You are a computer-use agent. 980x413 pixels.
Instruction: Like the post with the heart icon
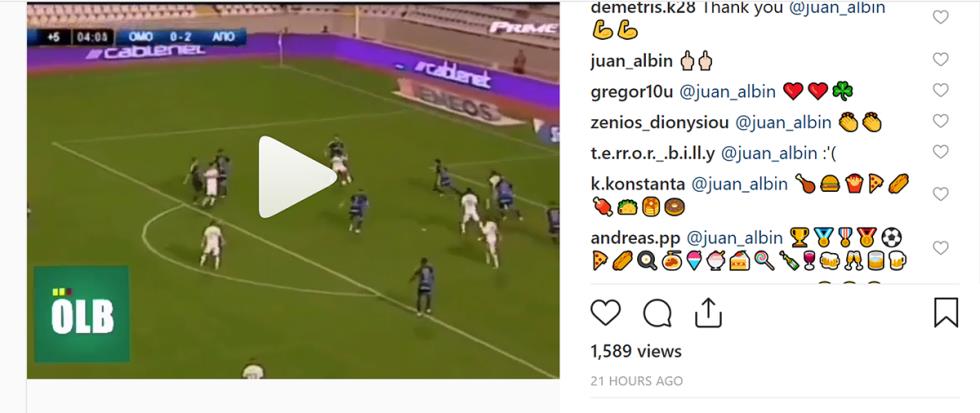[606, 312]
